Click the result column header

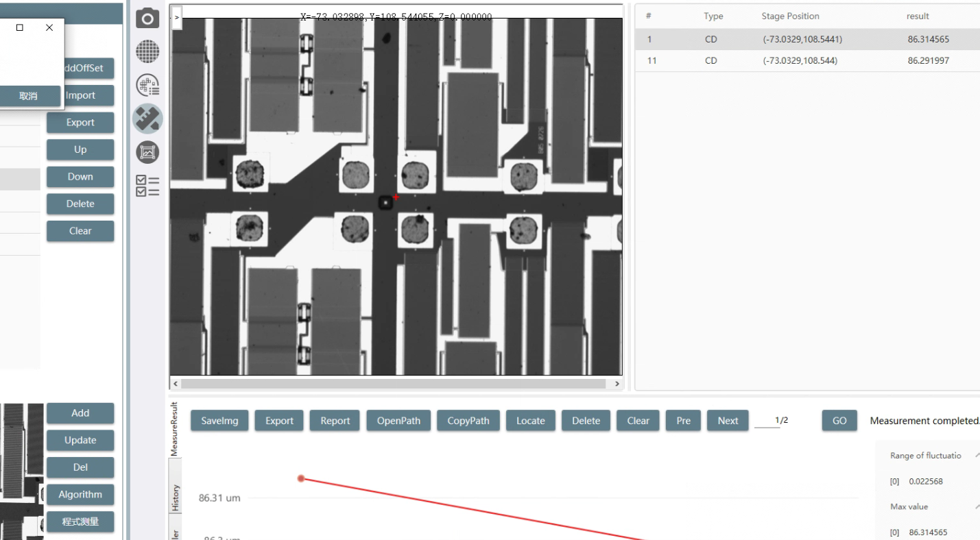tap(918, 16)
